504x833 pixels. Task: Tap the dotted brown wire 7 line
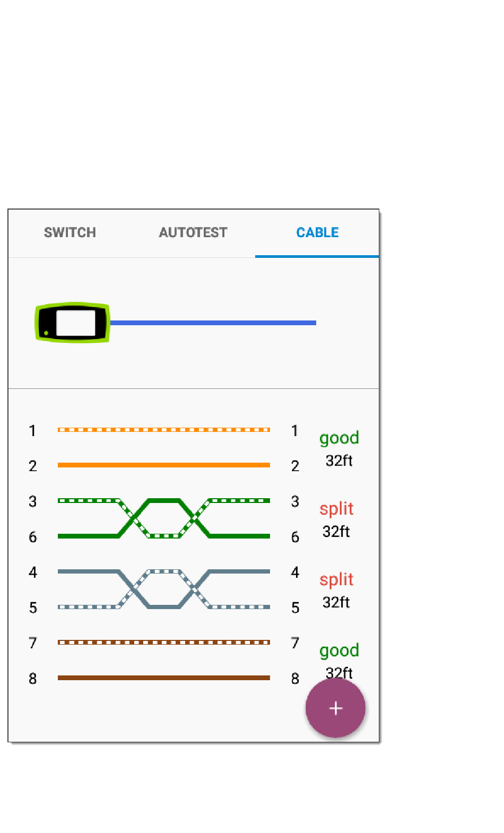[x=163, y=643]
